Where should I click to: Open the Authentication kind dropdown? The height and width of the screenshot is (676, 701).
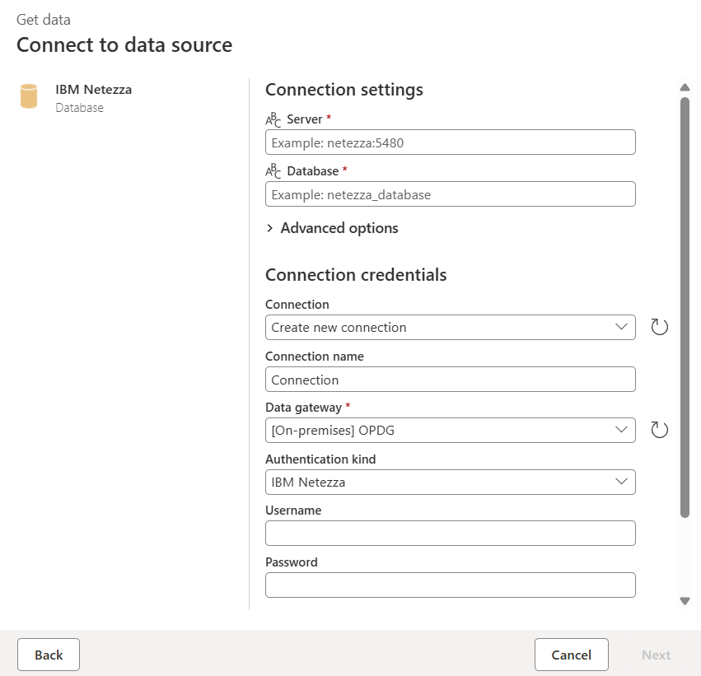pos(450,482)
